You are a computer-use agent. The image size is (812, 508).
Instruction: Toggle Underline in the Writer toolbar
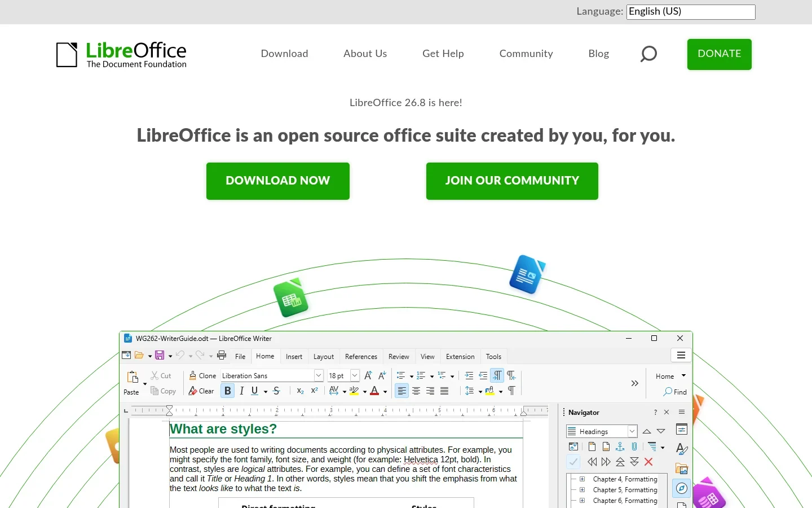[x=254, y=391]
